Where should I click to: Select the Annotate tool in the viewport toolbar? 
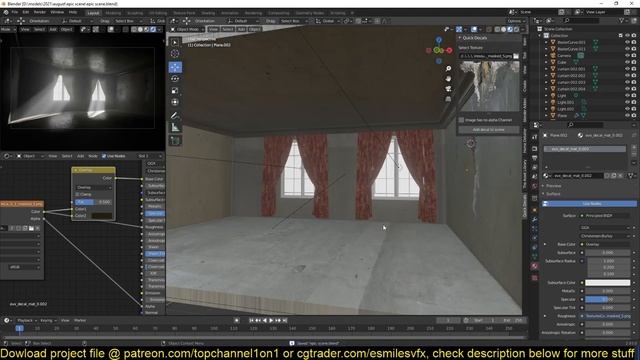175,116
